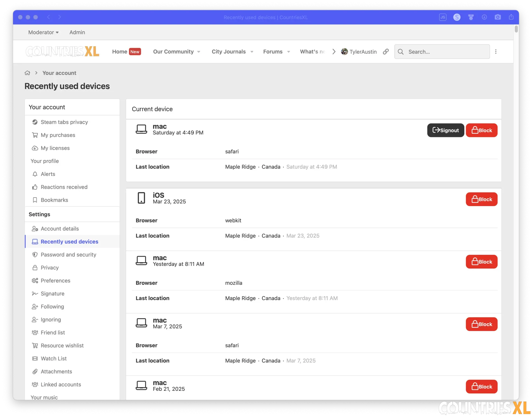Click the Password and security shield icon

(35, 255)
